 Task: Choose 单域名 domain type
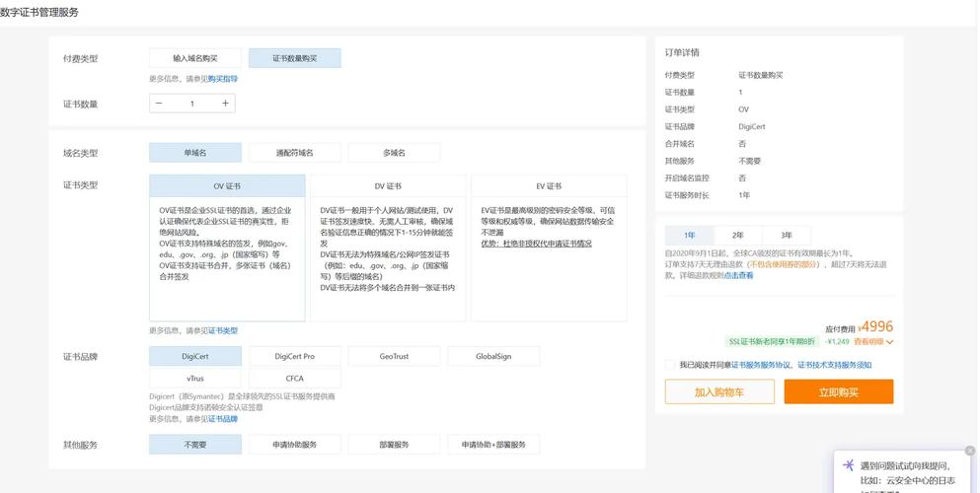click(195, 153)
